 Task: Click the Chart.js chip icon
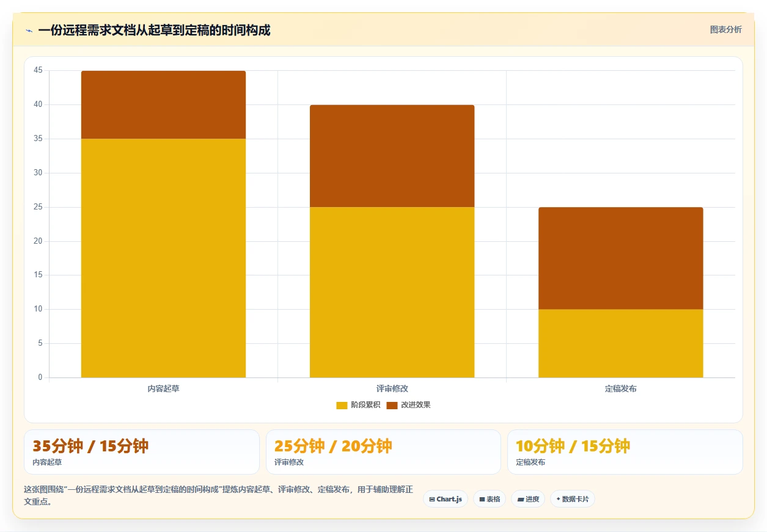(x=432, y=499)
